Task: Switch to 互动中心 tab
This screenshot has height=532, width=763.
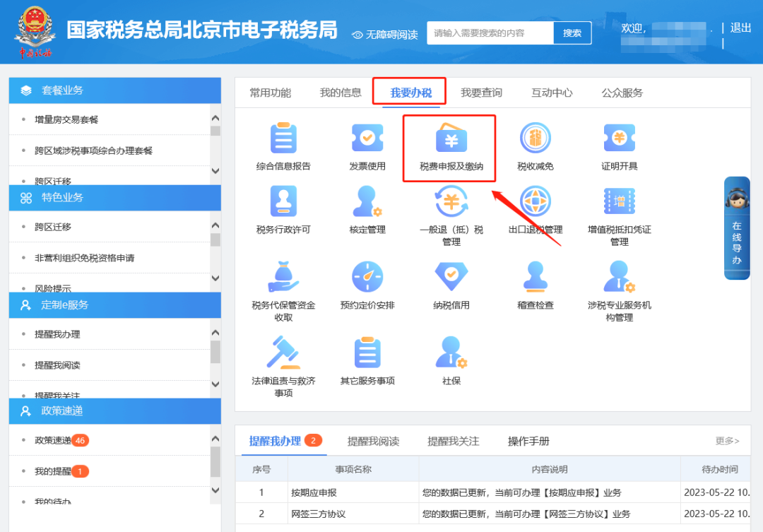Action: click(552, 93)
